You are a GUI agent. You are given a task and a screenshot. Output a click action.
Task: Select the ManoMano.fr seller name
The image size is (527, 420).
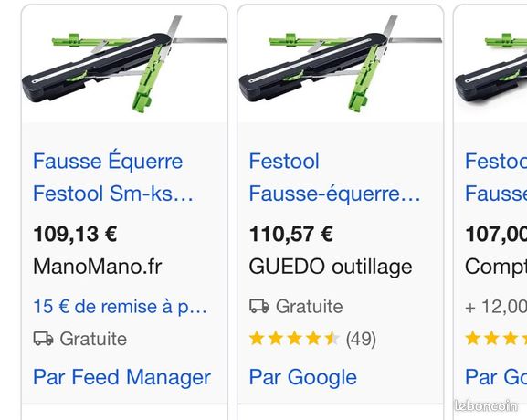[x=98, y=267]
